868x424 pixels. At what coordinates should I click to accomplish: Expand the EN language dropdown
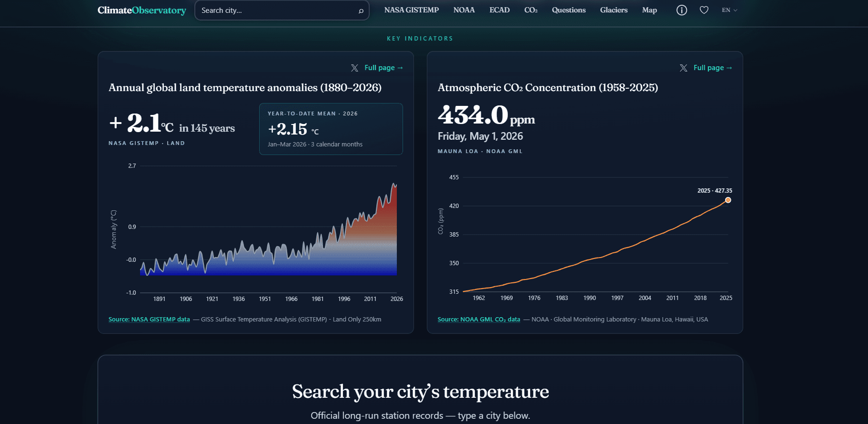729,10
